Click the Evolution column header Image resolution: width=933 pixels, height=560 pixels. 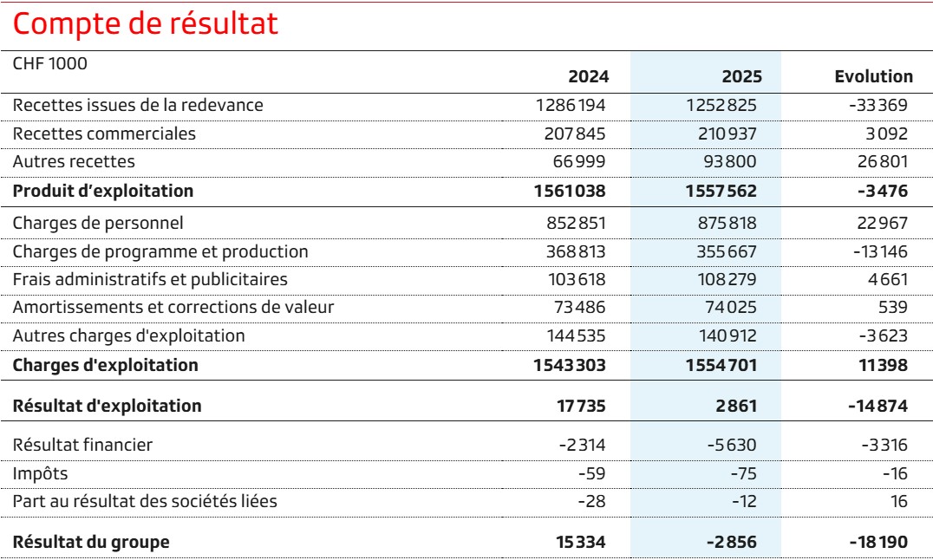point(873,76)
